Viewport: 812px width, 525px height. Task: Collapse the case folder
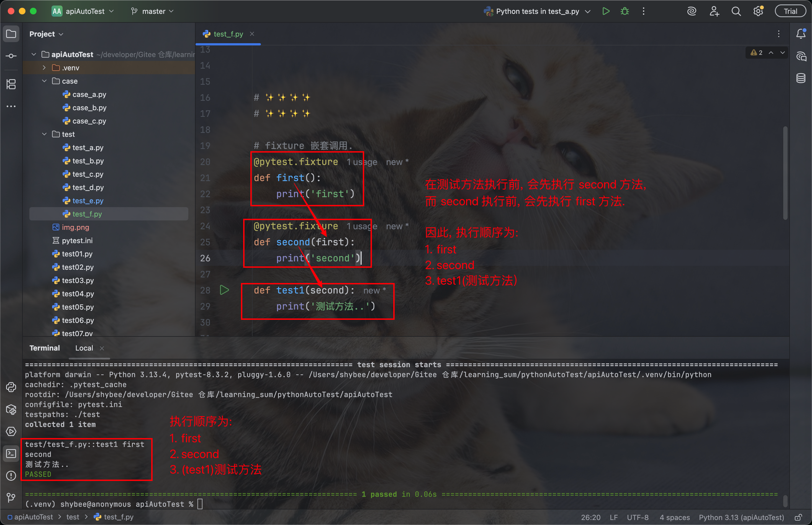coord(44,81)
